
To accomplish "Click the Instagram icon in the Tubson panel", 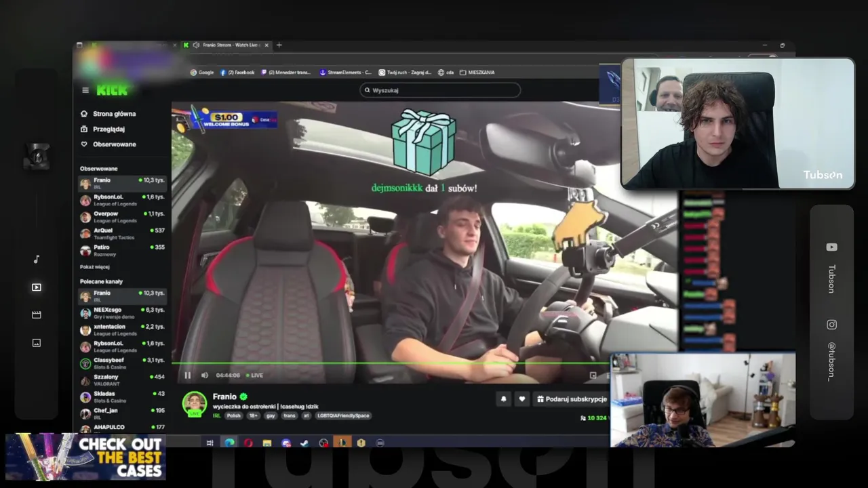I will point(831,325).
